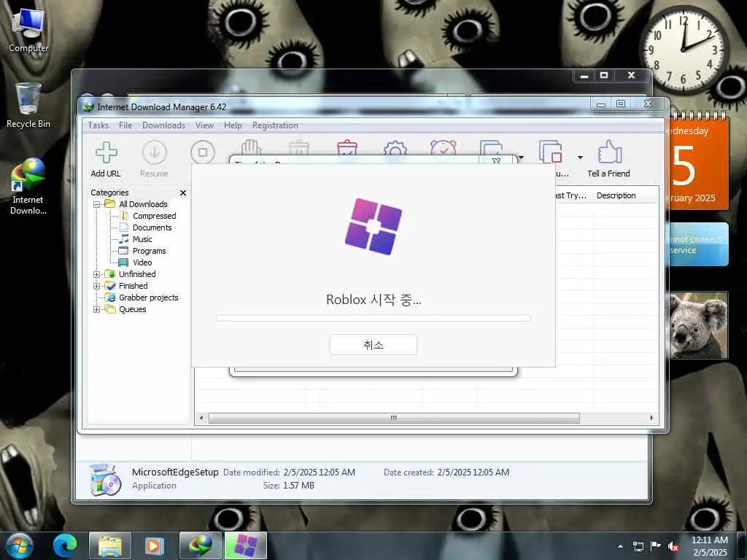Screen dimensions: 747x560
Task: Open the View menu
Action: tap(204, 125)
